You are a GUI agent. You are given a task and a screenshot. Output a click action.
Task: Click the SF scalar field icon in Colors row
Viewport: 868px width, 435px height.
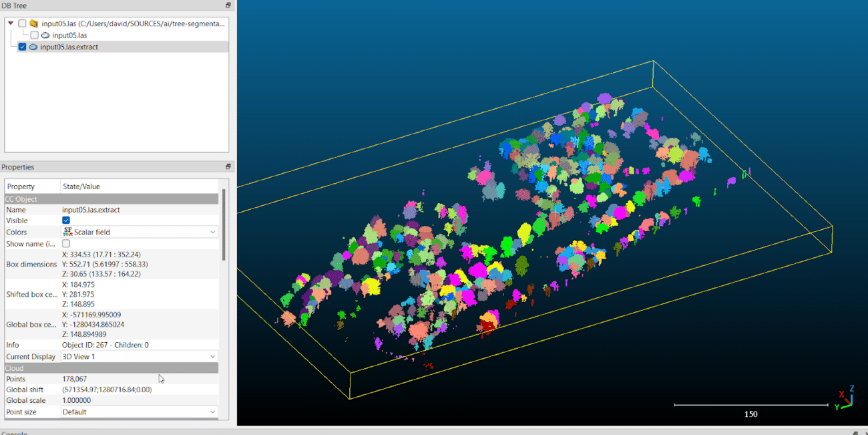pyautogui.click(x=67, y=231)
